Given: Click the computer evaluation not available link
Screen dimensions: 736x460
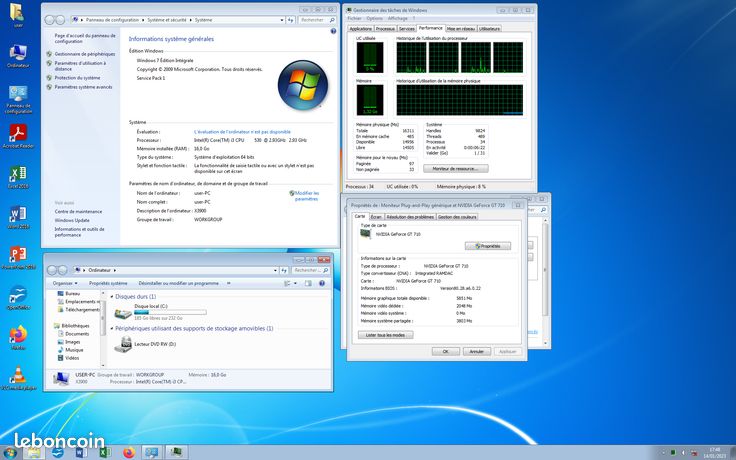Looking at the screenshot, I should (242, 132).
